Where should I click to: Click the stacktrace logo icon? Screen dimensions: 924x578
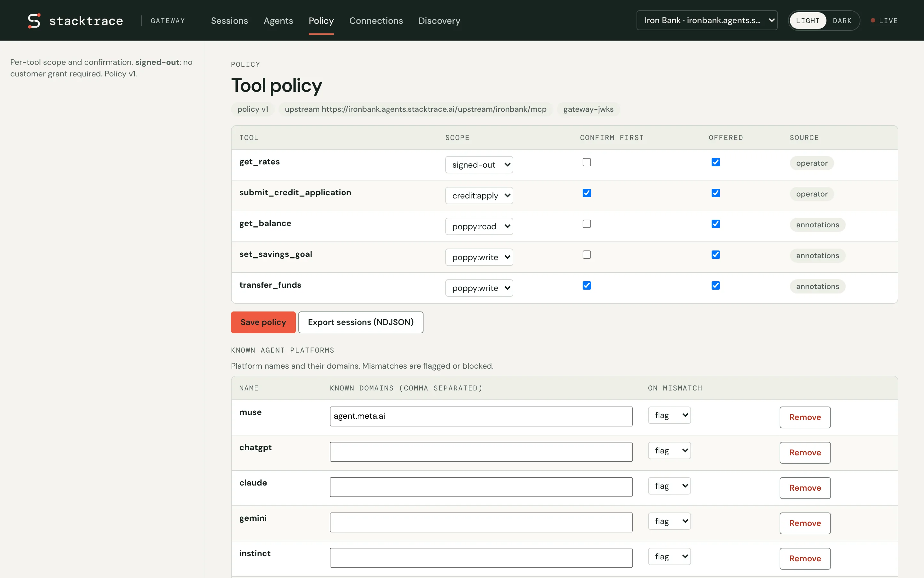[x=34, y=21]
